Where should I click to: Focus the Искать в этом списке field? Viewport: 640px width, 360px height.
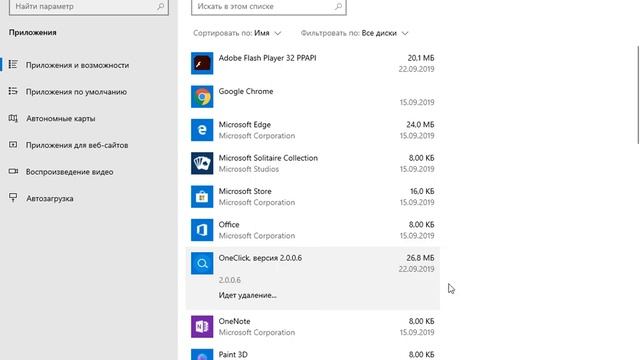click(x=269, y=7)
